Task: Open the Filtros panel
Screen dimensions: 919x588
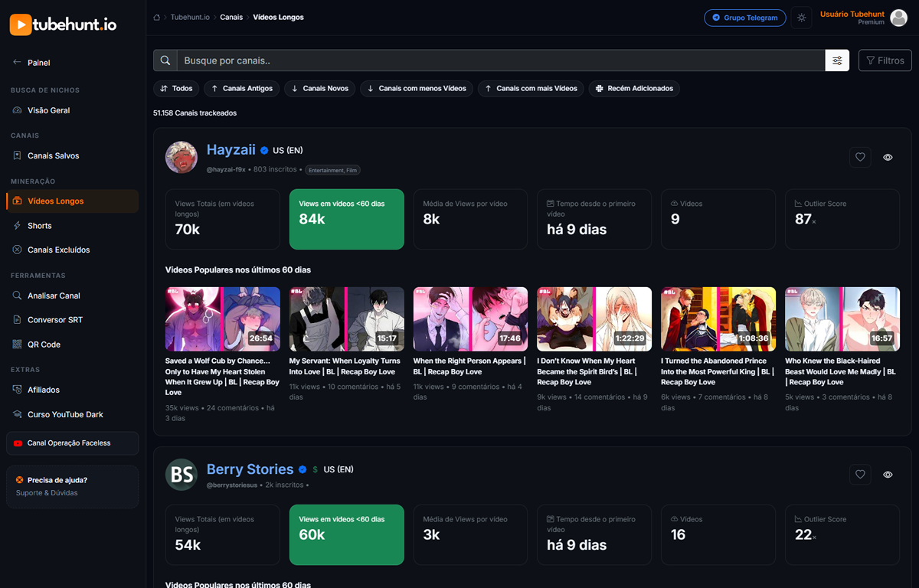Action: 885,60
